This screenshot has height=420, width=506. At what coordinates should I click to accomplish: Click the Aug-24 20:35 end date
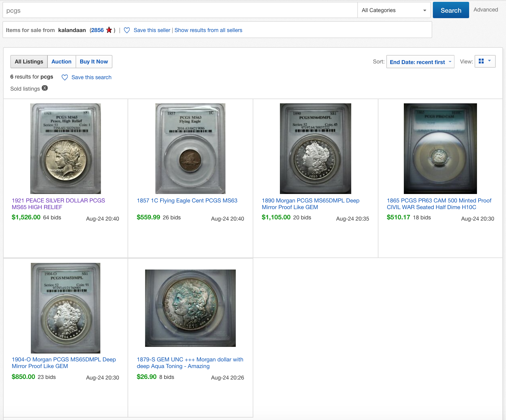click(352, 219)
